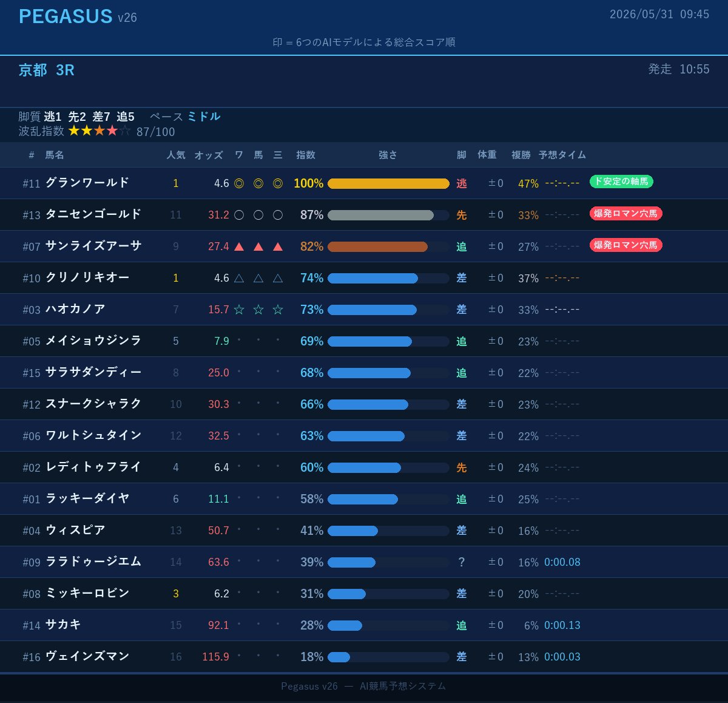
Task: Click the double-circle mark under ワ for グランワールド
Action: click(x=239, y=183)
